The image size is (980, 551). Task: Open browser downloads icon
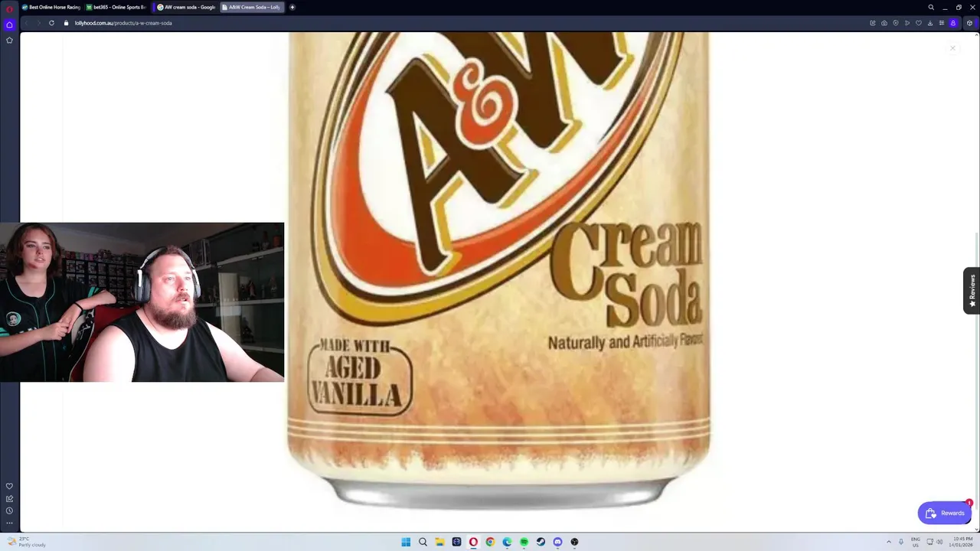tap(930, 23)
